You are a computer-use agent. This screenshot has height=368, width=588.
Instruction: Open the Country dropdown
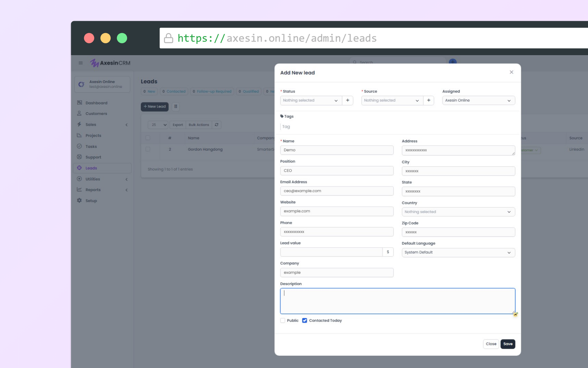[458, 212]
